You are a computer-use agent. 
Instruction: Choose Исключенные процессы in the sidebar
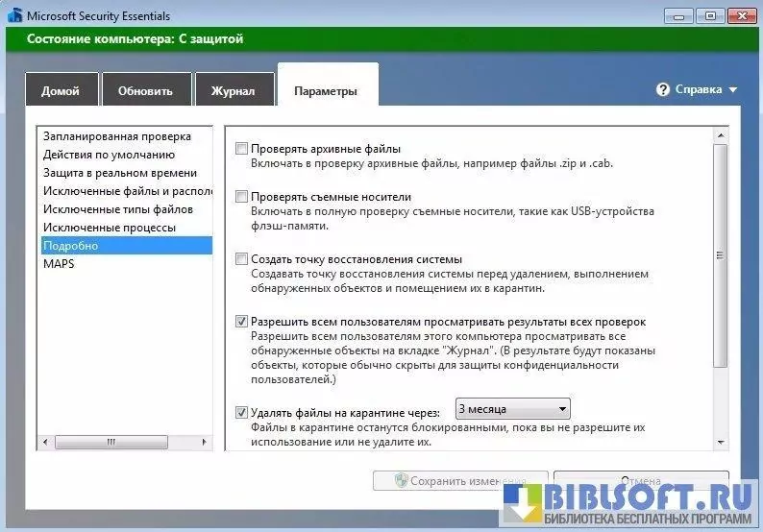(x=109, y=228)
